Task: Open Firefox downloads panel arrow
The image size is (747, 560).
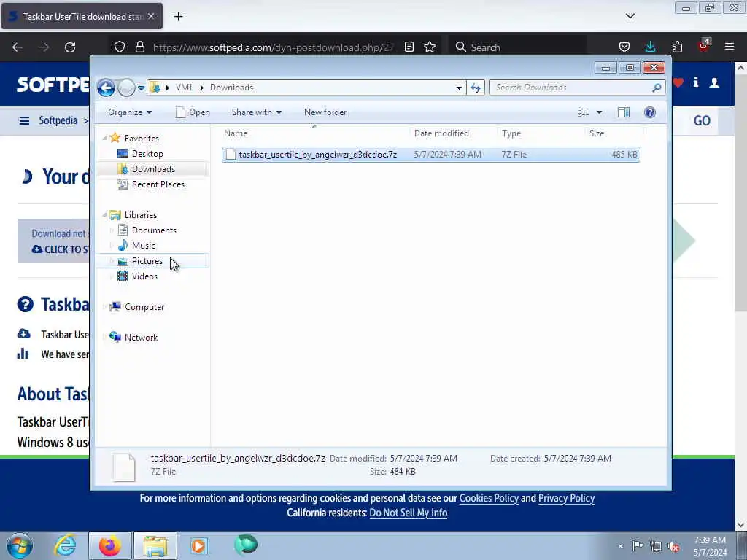Action: click(650, 47)
